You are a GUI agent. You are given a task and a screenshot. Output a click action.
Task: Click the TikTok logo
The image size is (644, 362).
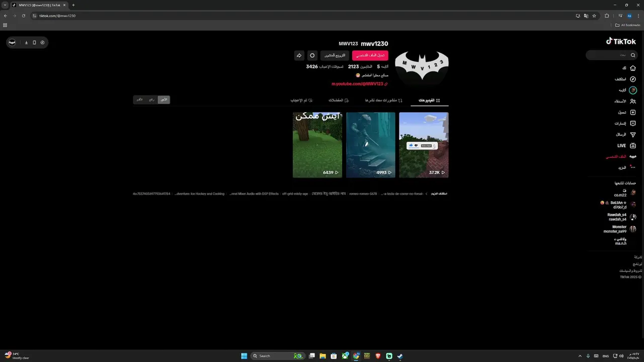click(x=621, y=41)
